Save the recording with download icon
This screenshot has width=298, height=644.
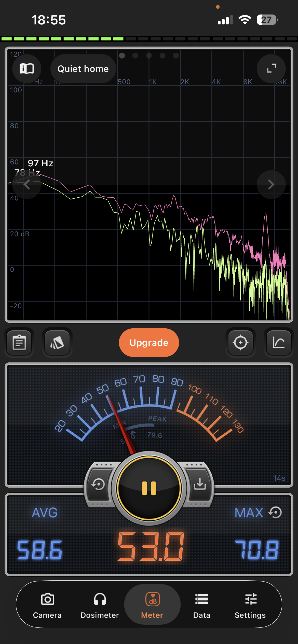(200, 484)
